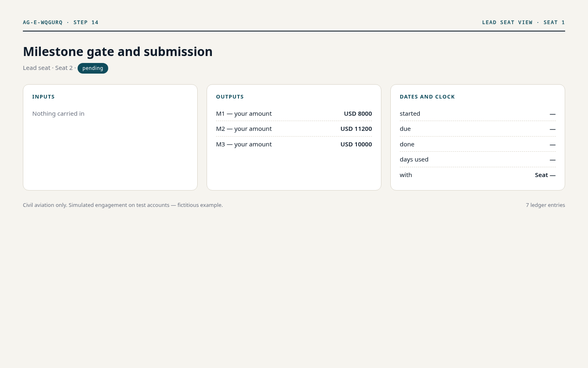Click the Civil aviation only footer disclaimer
This screenshot has height=368, width=588.
pyautogui.click(x=123, y=205)
